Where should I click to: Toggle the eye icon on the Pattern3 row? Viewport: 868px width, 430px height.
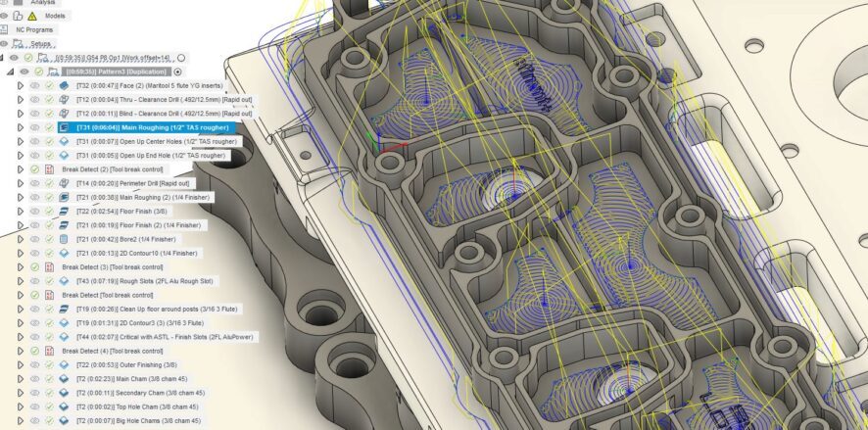[24, 72]
